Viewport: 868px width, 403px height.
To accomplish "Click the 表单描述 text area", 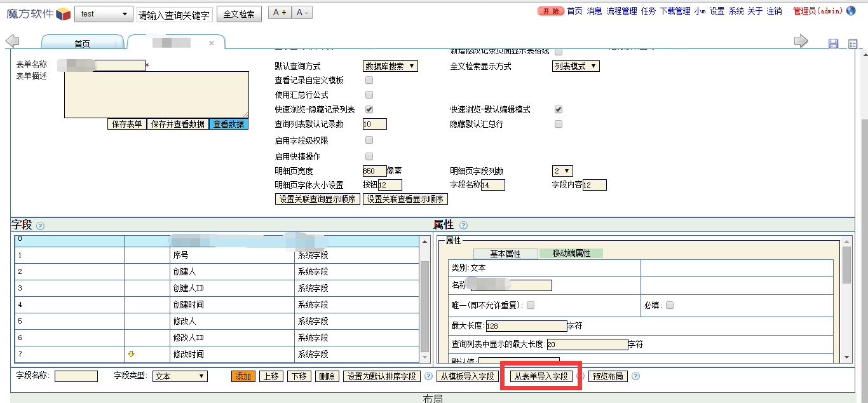I will pos(156,95).
